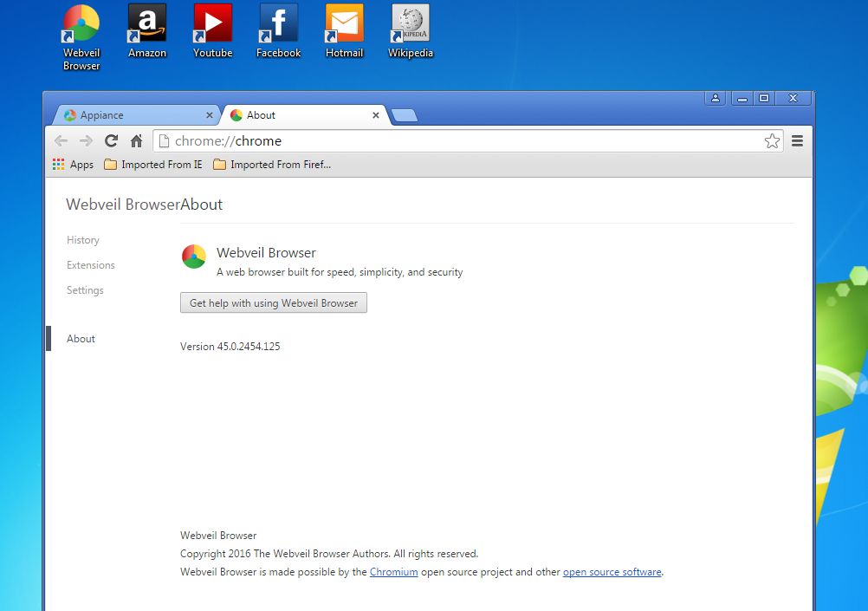Click the Version 45.0.2454.125 text

[230, 346]
